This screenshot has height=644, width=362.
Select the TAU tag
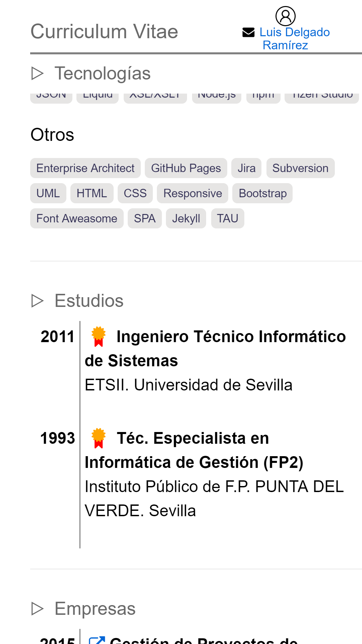click(x=228, y=218)
